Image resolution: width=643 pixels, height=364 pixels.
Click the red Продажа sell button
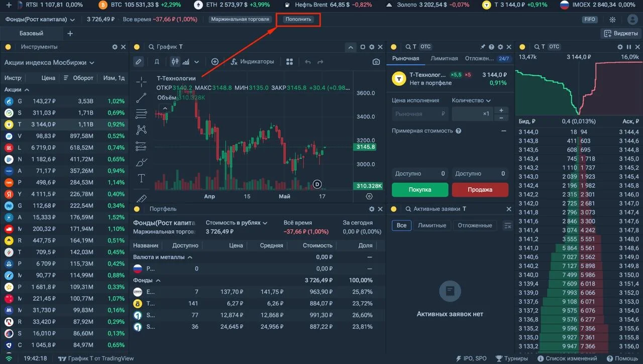click(480, 190)
